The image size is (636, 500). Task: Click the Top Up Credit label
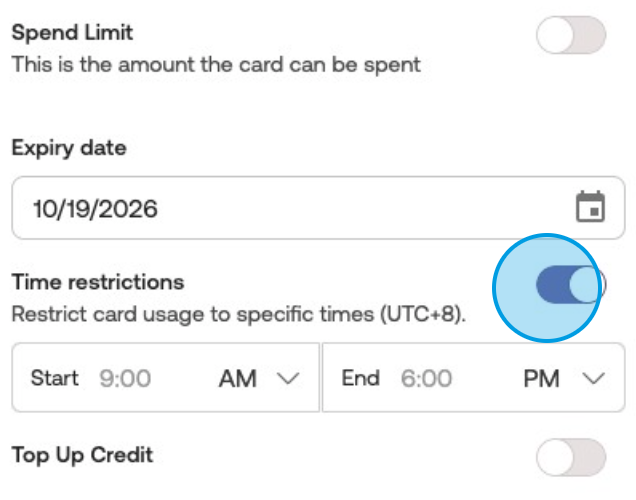click(x=82, y=455)
